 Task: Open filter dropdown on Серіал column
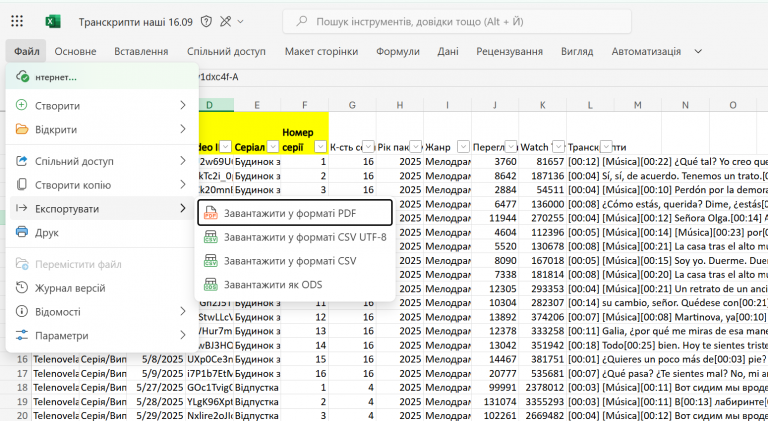click(273, 146)
